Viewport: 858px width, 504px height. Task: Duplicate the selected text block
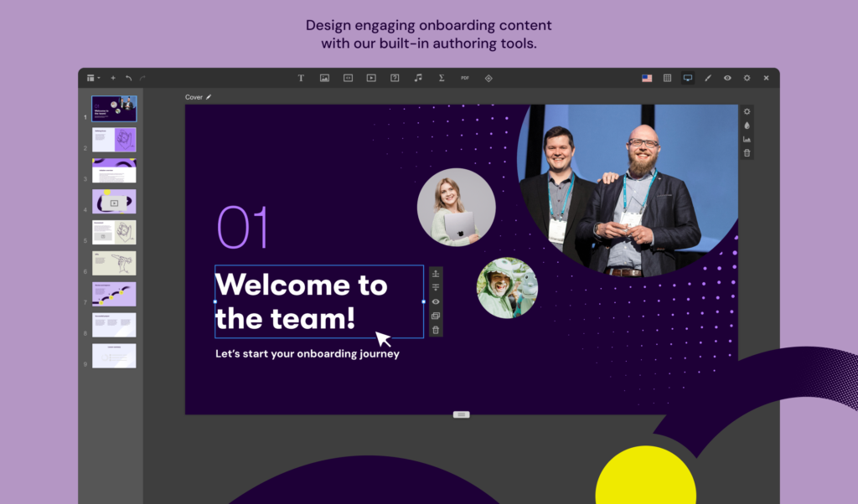click(x=436, y=316)
